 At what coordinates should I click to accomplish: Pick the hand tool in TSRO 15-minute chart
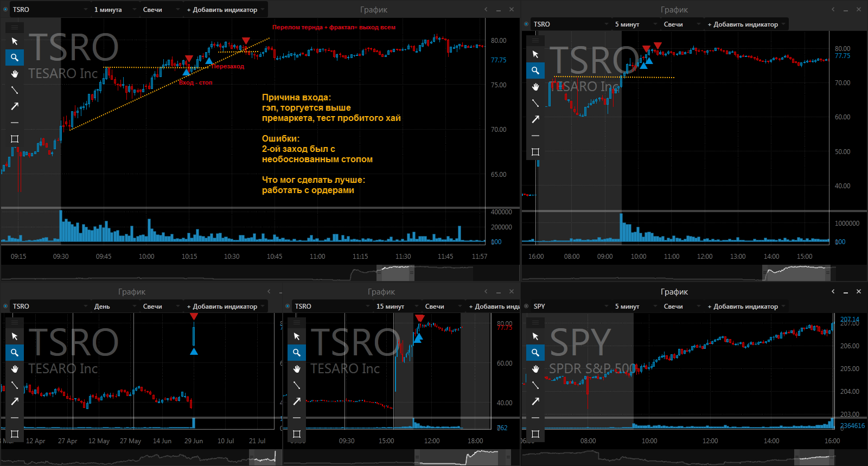click(297, 369)
